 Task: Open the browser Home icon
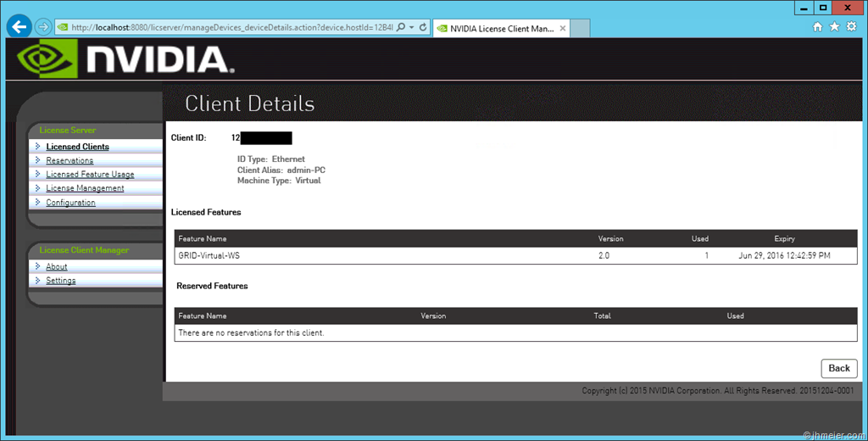click(817, 27)
